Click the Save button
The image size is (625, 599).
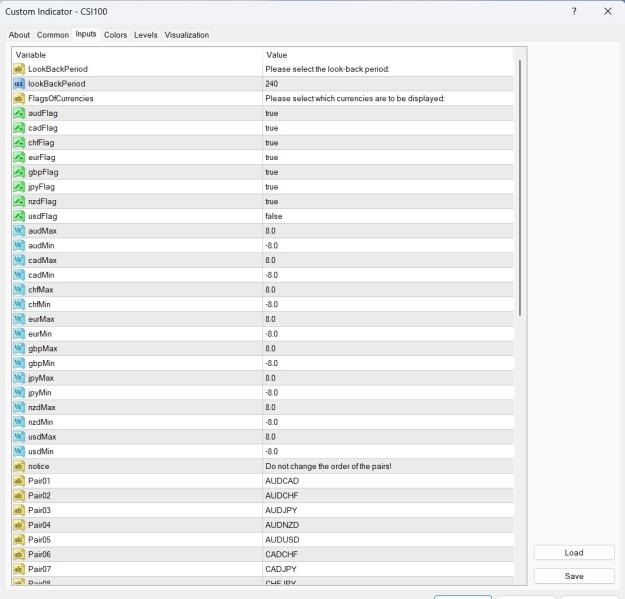click(x=574, y=576)
